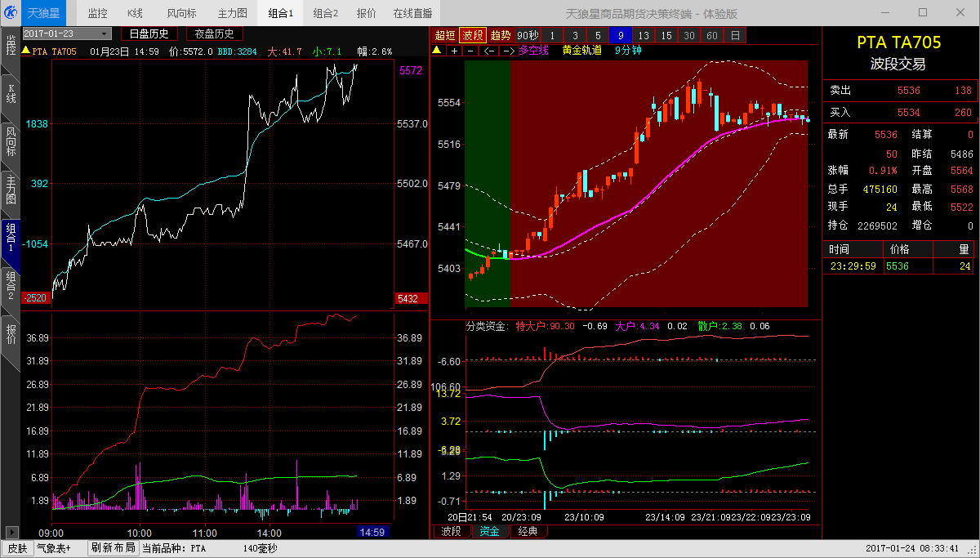980x558 pixels.
Task: Click the PTA TA705 title in quote panel
Action: pos(899,42)
